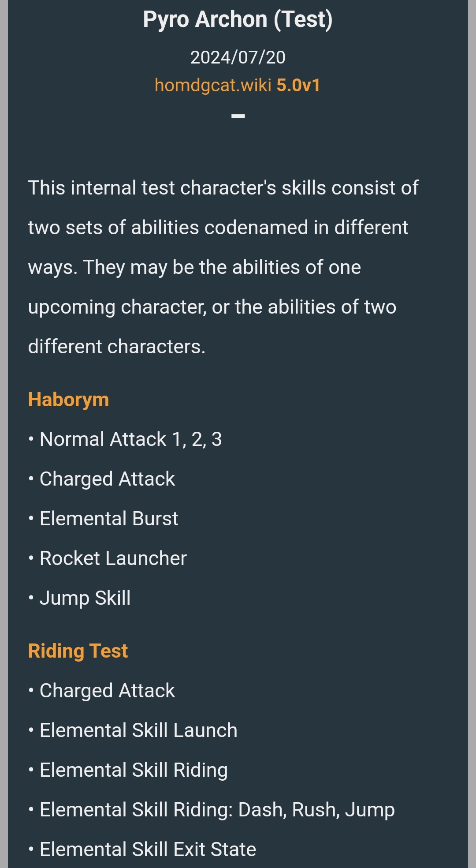Click the Haborym heading
This screenshot has height=868, width=476.
point(68,400)
